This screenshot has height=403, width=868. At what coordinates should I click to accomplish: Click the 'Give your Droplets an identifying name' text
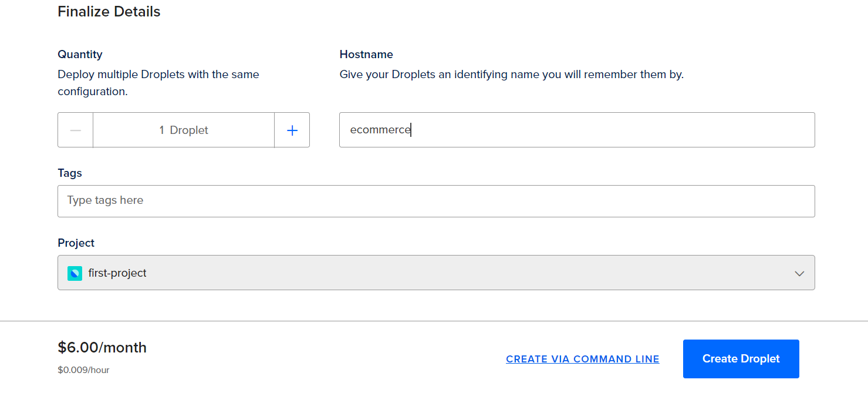click(x=512, y=75)
